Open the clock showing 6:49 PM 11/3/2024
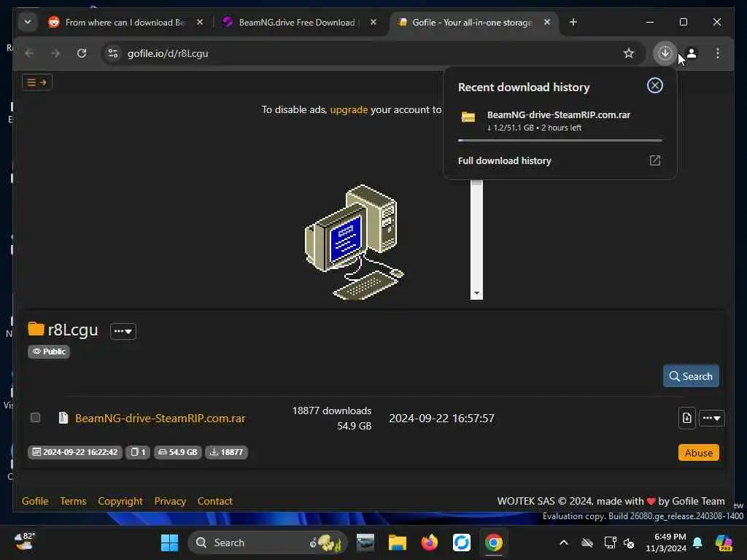This screenshot has height=560, width=747. (x=665, y=542)
